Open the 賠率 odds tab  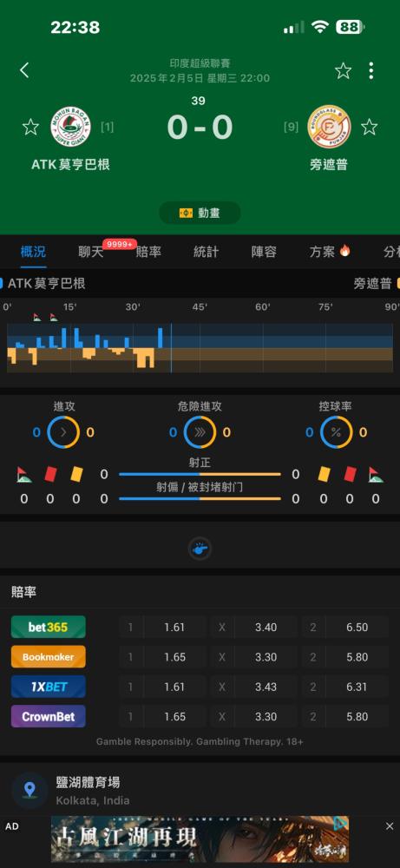point(148,252)
